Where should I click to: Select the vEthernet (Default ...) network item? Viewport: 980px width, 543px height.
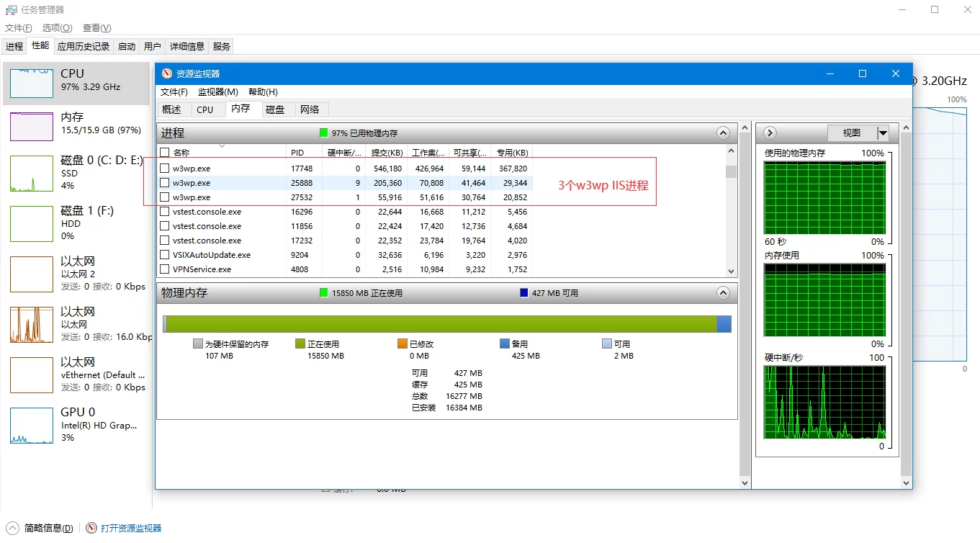click(x=76, y=374)
